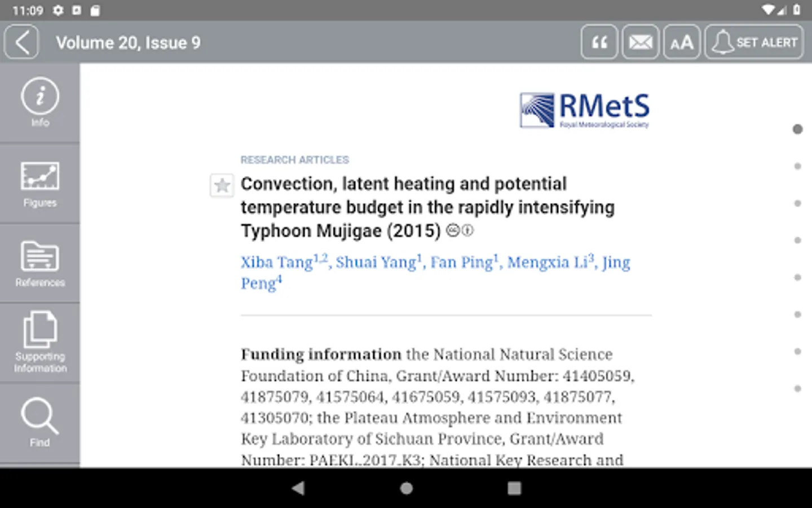Jump to second section dot marker

pos(797,166)
